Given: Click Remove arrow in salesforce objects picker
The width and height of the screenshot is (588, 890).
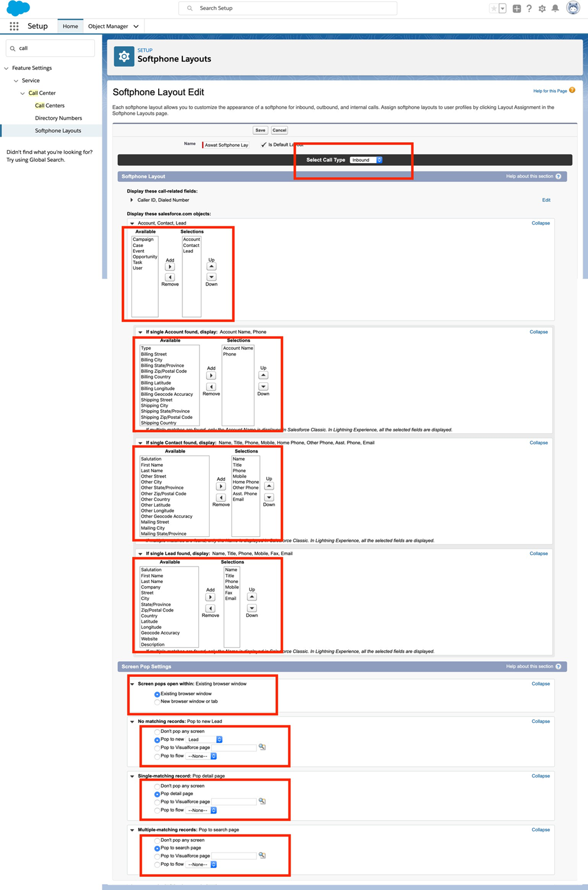Looking at the screenshot, I should pyautogui.click(x=170, y=277).
